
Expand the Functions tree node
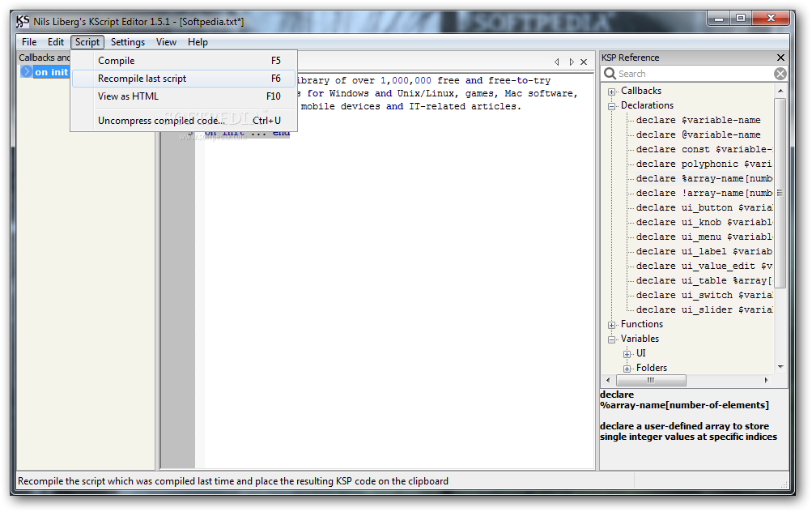tap(611, 325)
